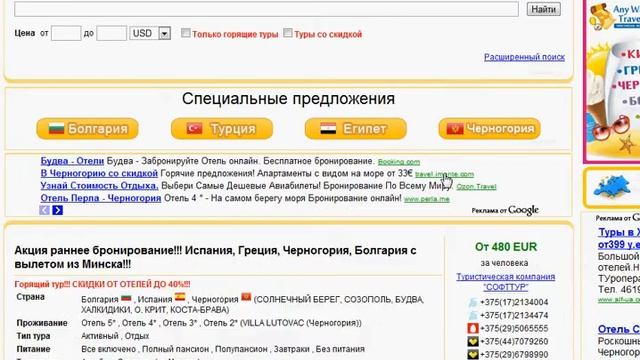Select the Турция special offers button
The image size is (640, 360).
222,129
